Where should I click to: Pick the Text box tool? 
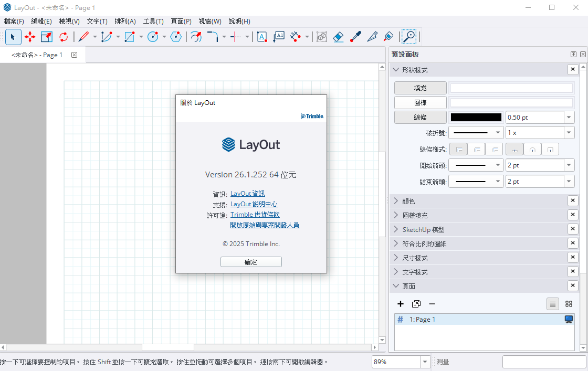(262, 37)
